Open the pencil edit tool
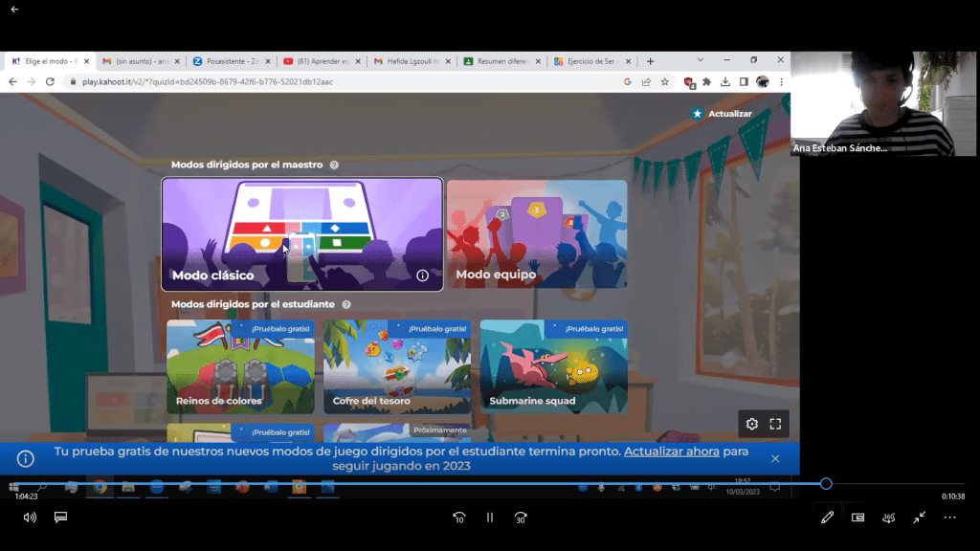 [x=827, y=518]
